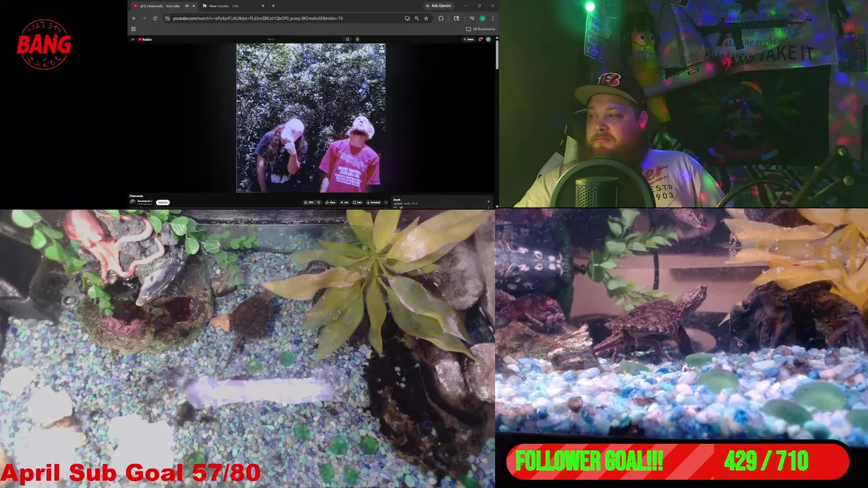Click the browser forward arrow
The image size is (868, 488).
click(x=144, y=18)
